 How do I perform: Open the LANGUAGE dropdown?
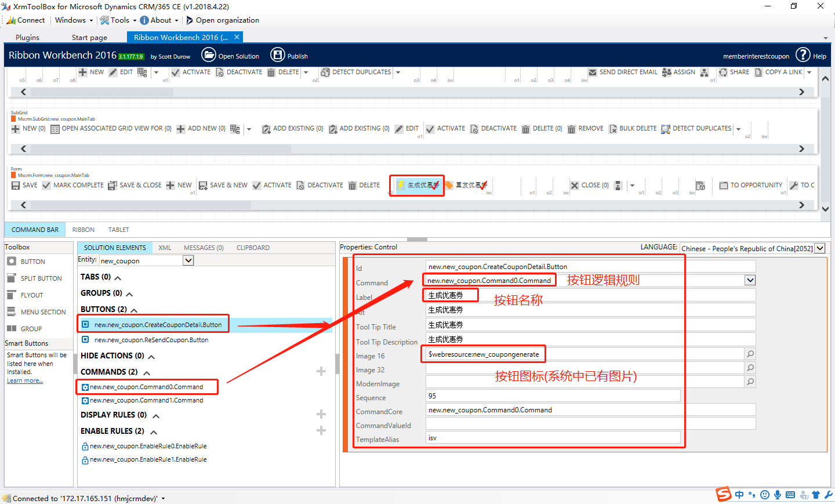[820, 248]
